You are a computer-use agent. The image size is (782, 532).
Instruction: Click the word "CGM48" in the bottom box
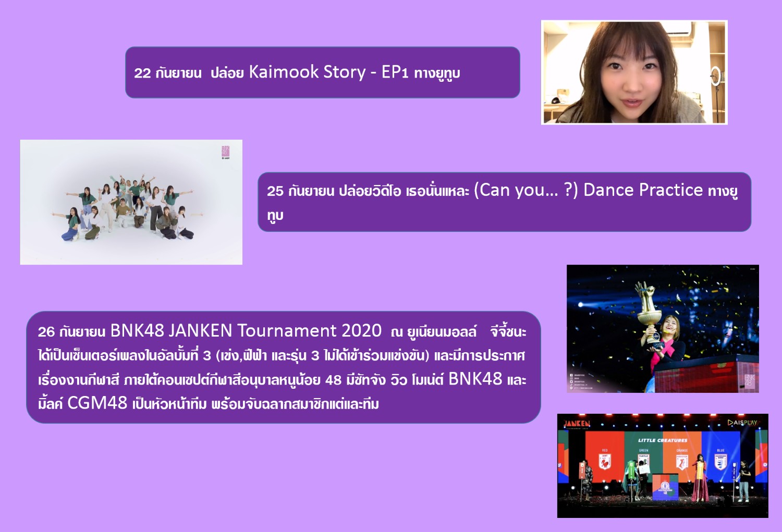(x=97, y=403)
